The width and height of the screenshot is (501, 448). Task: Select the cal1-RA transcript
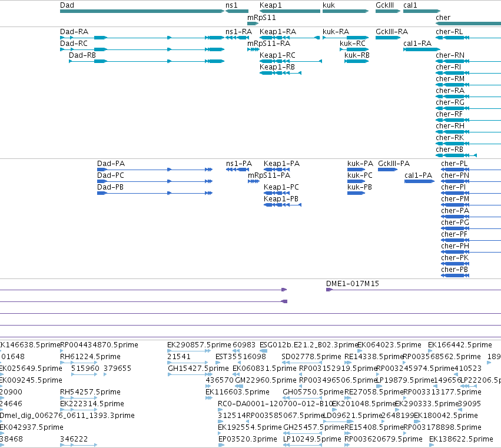[x=422, y=49]
